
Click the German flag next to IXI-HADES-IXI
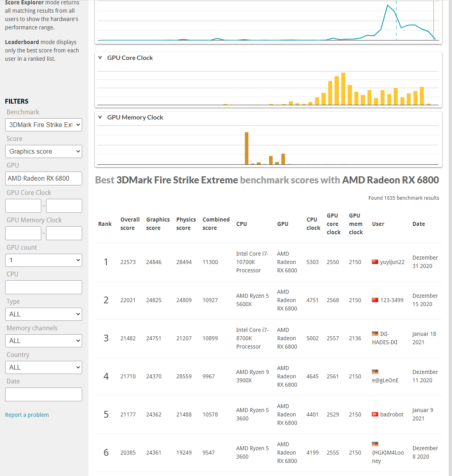click(375, 333)
